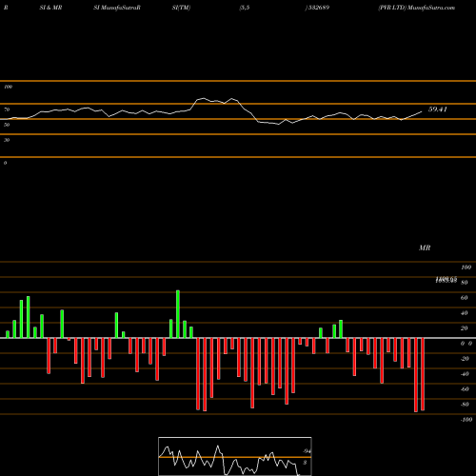Click the RSI line peak above the 70 level
Image resolution: width=476 pixels, height=476 pixels.
[x=203, y=98]
